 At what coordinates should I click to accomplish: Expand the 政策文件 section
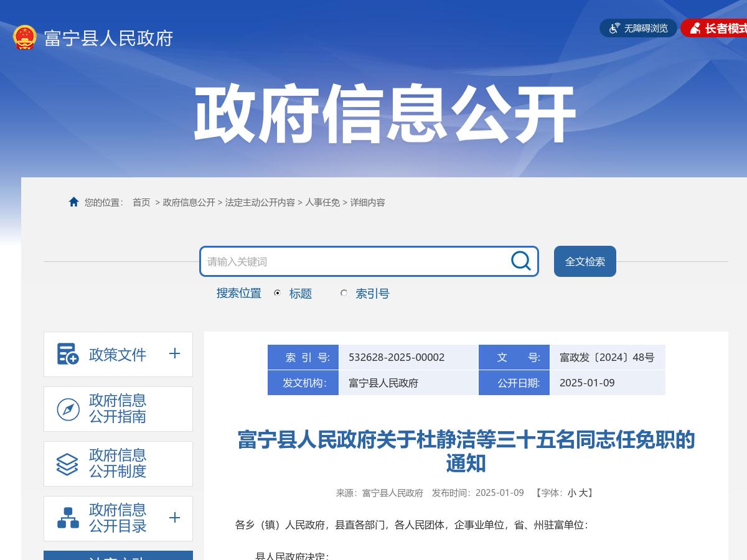pyautogui.click(x=175, y=354)
